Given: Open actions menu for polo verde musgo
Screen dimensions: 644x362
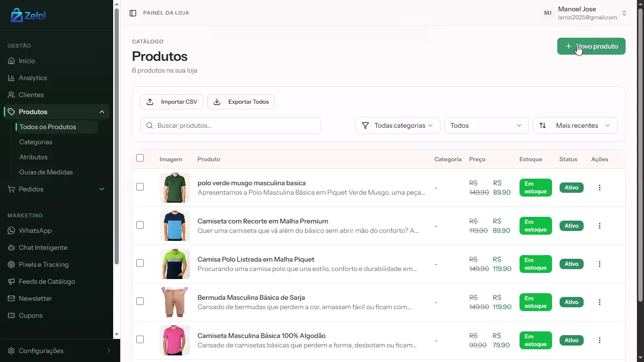Looking at the screenshot, I should click(600, 188).
